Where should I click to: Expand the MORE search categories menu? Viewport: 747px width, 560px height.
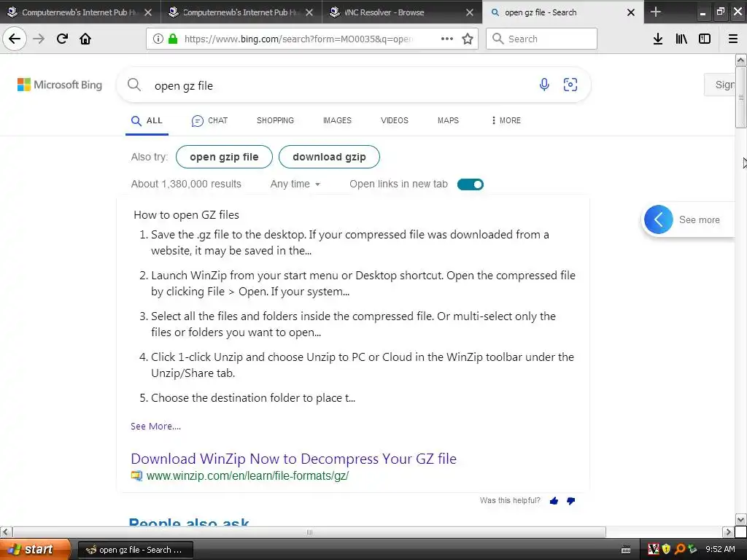(506, 120)
